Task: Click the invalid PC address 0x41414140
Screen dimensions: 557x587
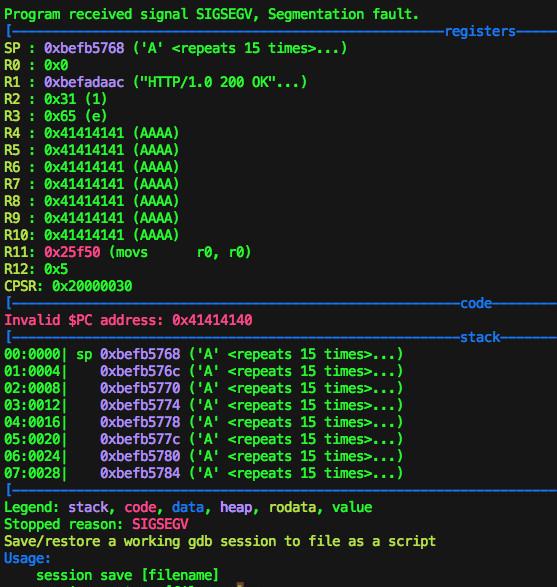Action: tap(212, 320)
